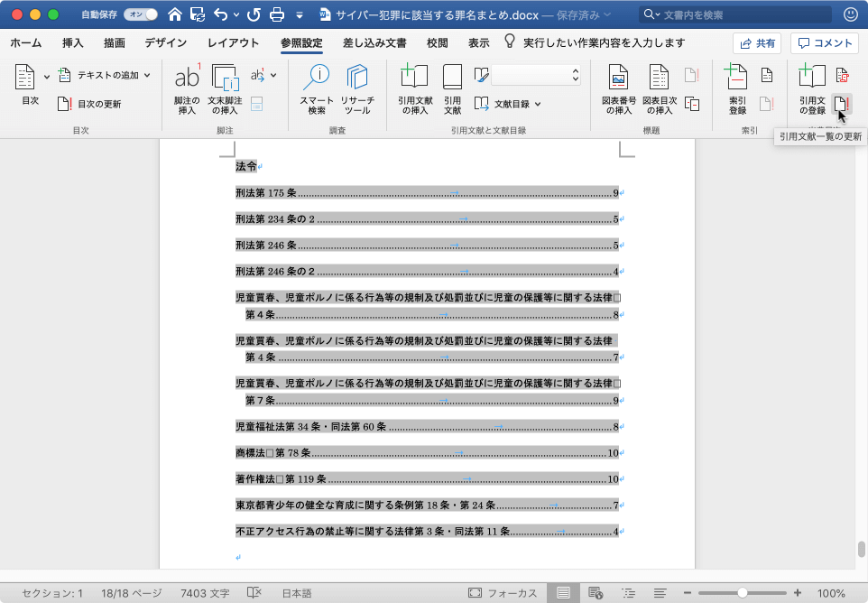Open the コメント panel
Viewport: 868px width, 603px height.
[x=824, y=42]
